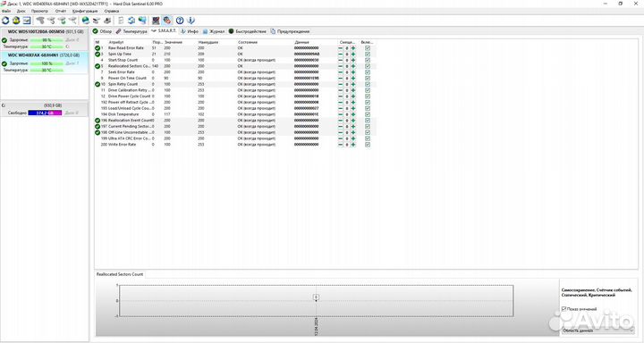Select the Power On Time Count row
Viewport: 644px width, 343px height.
click(x=234, y=78)
